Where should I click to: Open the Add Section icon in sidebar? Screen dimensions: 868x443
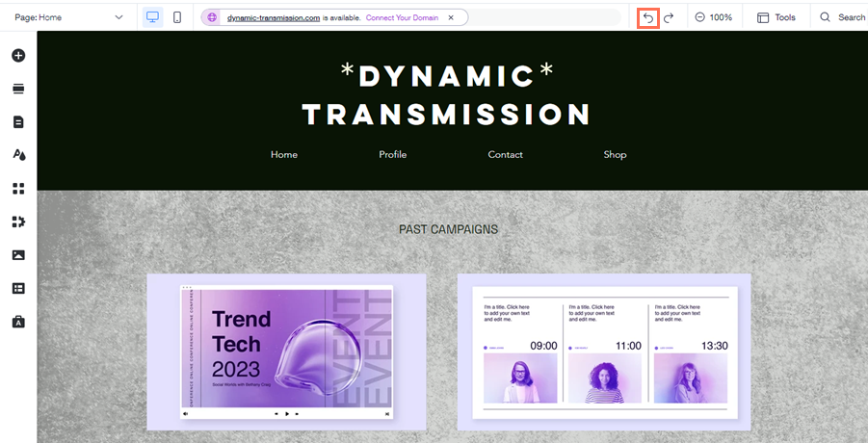tap(19, 89)
